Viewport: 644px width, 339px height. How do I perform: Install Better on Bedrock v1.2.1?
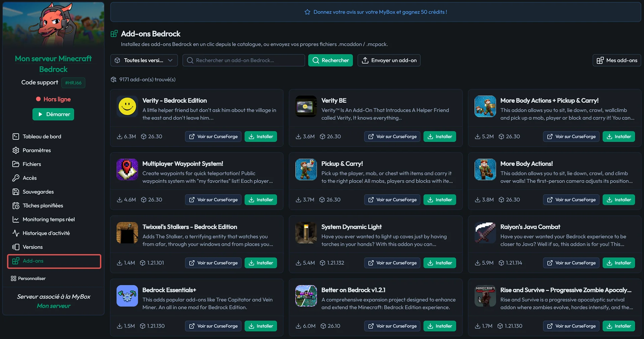click(x=440, y=326)
